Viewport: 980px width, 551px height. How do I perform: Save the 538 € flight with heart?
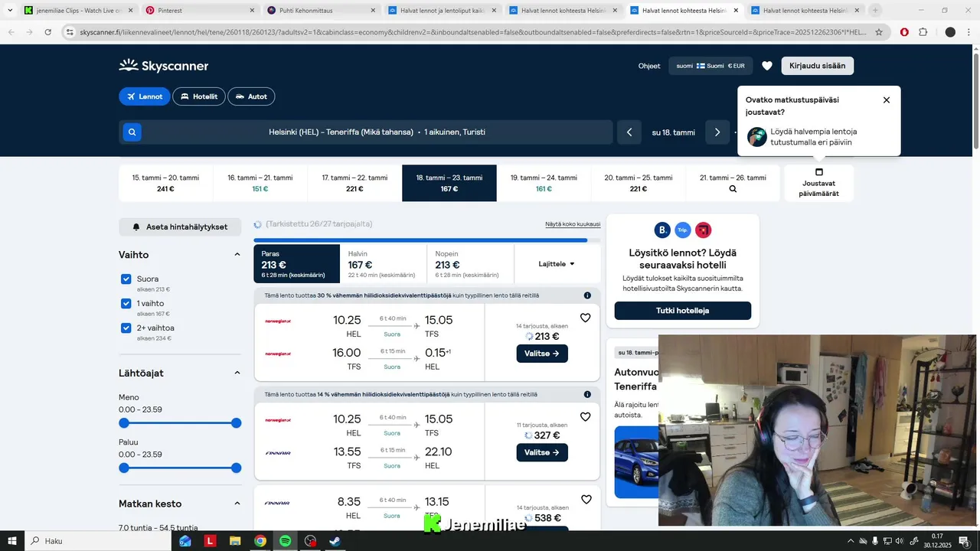[586, 500]
